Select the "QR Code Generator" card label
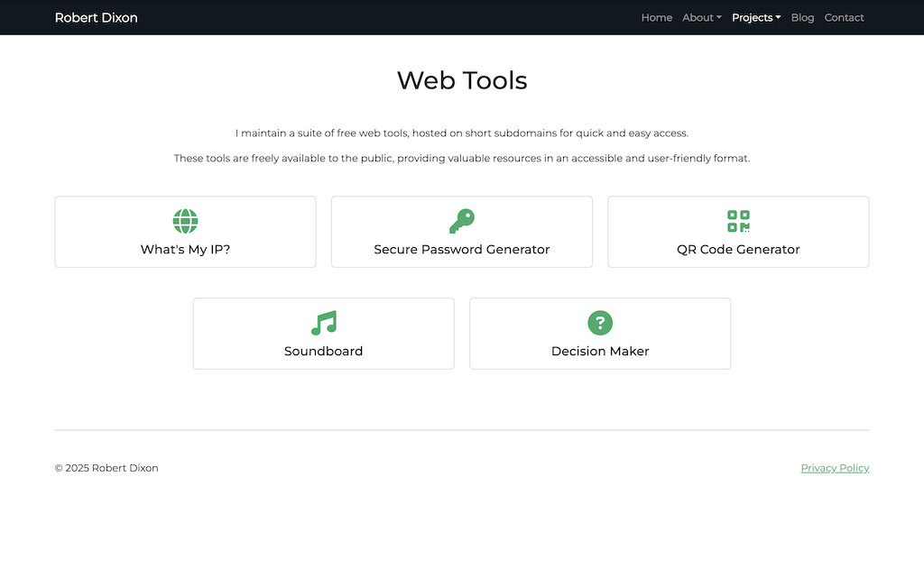Screen dimensions: 924x578 point(738,250)
